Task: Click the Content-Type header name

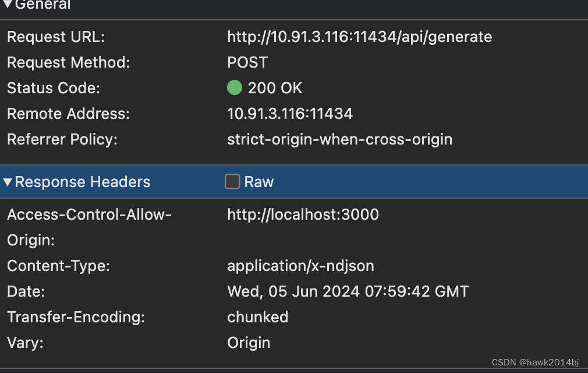Action: [58, 266]
